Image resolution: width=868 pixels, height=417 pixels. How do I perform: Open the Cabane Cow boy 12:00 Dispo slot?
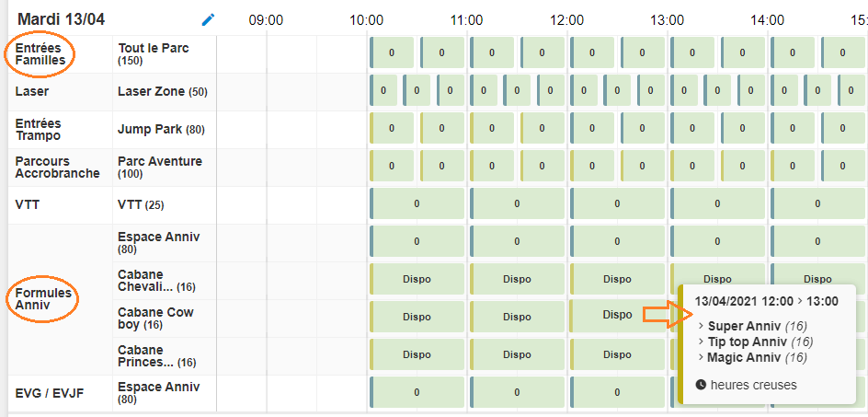coord(617,316)
